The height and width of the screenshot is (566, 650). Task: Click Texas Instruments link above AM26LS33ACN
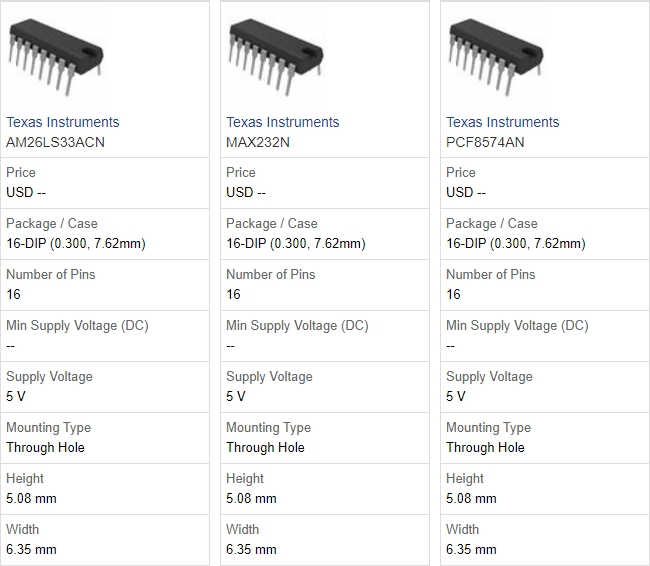63,122
